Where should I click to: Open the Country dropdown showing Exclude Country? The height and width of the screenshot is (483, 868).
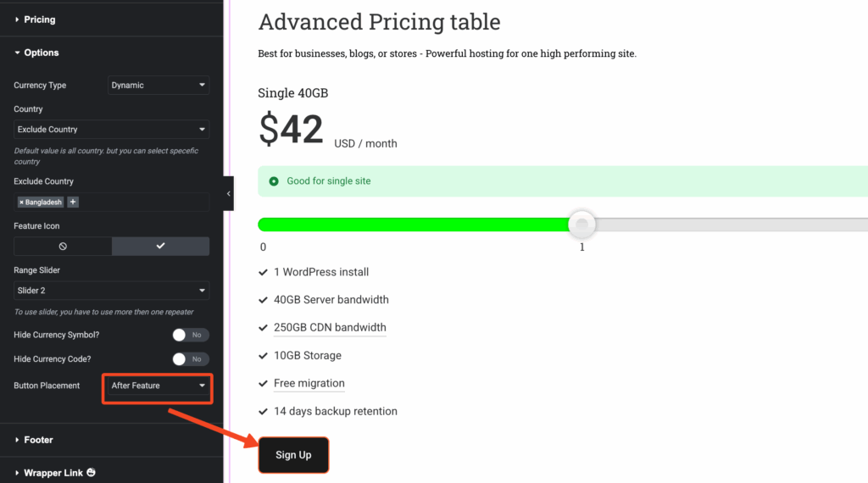click(x=111, y=130)
